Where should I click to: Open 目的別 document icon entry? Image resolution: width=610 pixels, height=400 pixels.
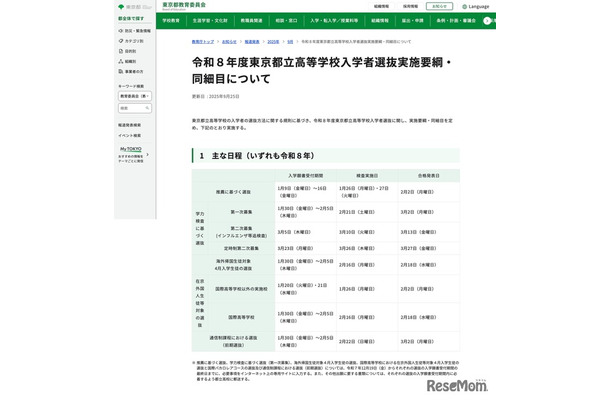[127, 51]
